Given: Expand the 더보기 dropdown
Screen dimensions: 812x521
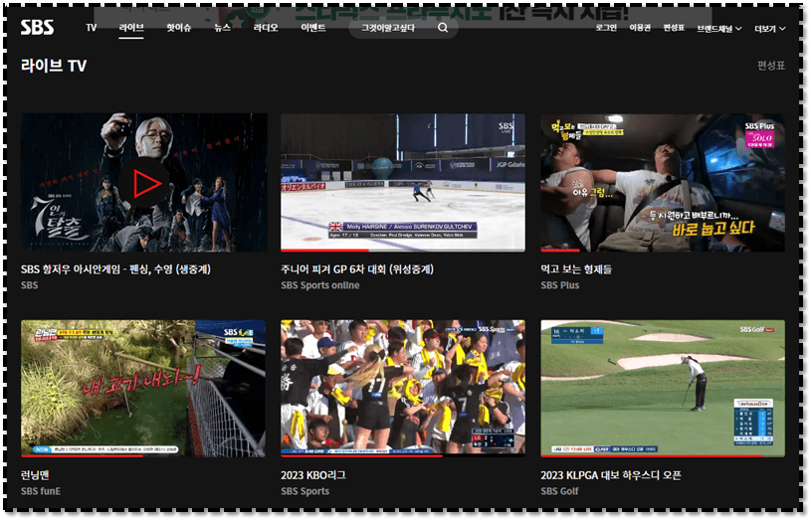Looking at the screenshot, I should click(770, 29).
